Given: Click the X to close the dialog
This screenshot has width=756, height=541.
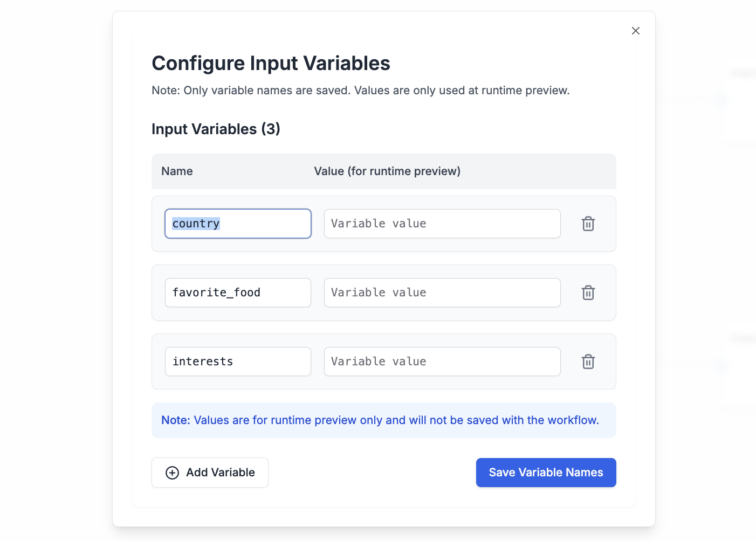Looking at the screenshot, I should (x=635, y=31).
